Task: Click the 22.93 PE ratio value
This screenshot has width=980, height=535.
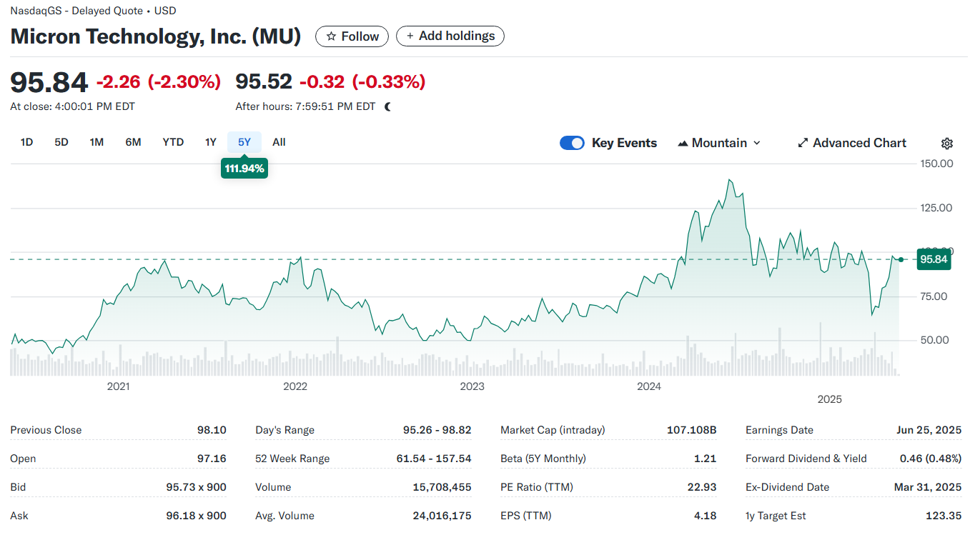Action: (703, 487)
